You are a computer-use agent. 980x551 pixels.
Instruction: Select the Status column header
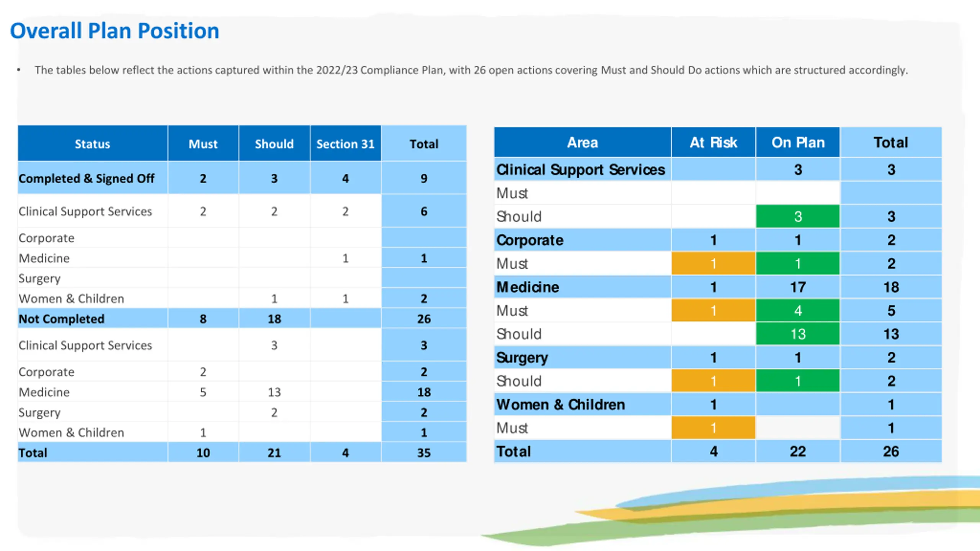coord(93,143)
